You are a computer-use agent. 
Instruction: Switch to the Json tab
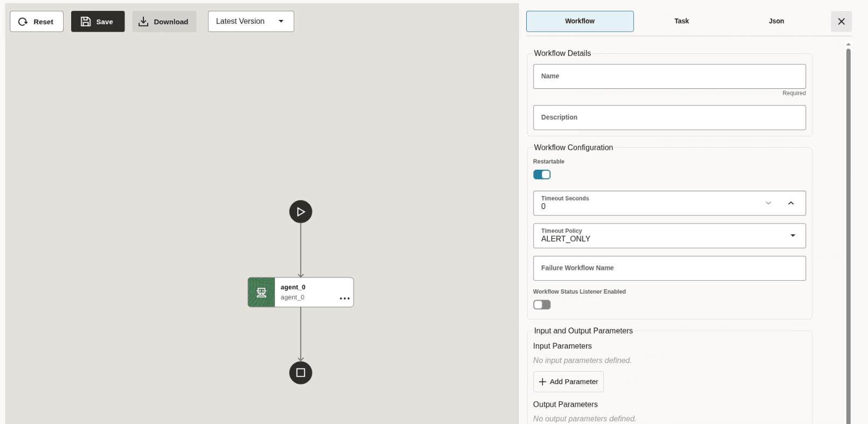pos(776,21)
